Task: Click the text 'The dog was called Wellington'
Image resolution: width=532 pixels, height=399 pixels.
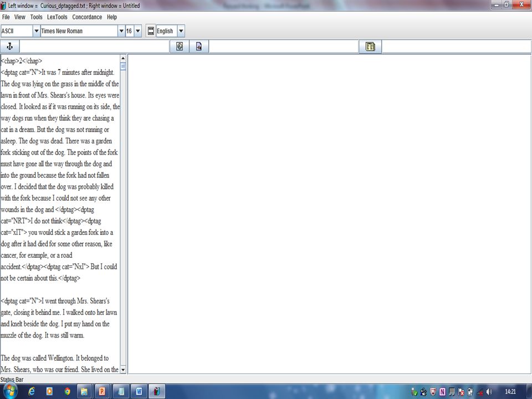Action: pyautogui.click(x=37, y=358)
